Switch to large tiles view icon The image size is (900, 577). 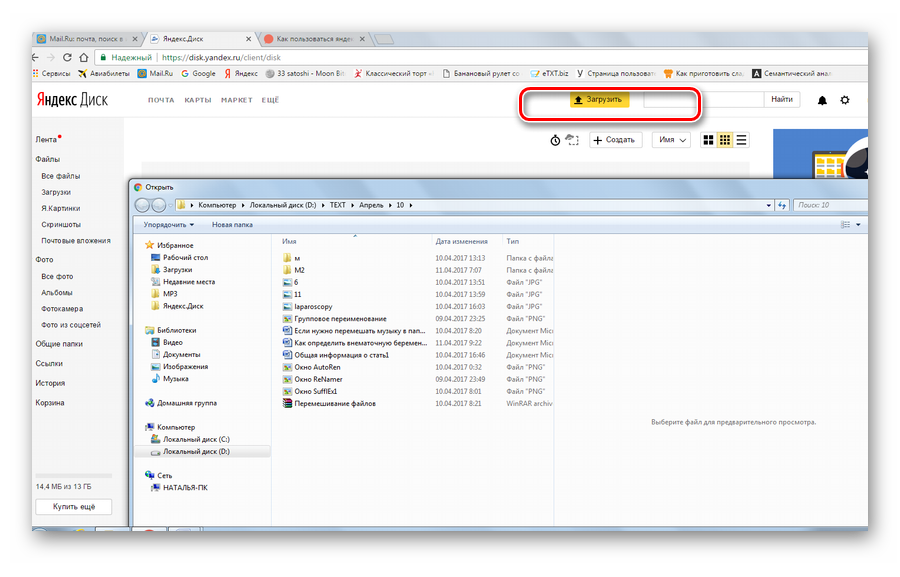708,140
